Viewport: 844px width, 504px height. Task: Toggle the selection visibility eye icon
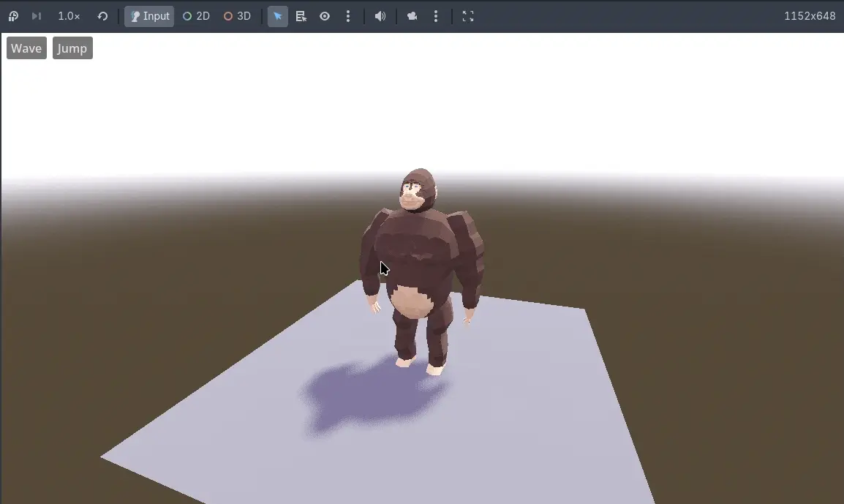(324, 16)
